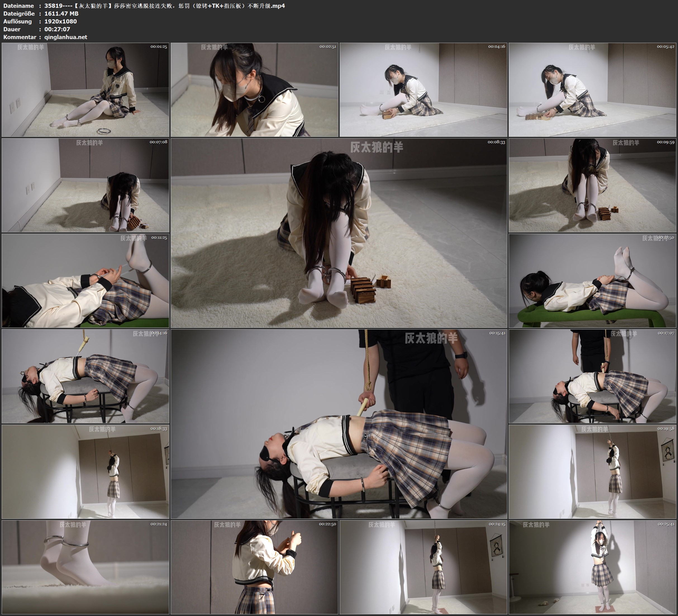This screenshot has height=616, width=678.
Task: Open the large 00:08:33 preview
Action: pos(339,233)
